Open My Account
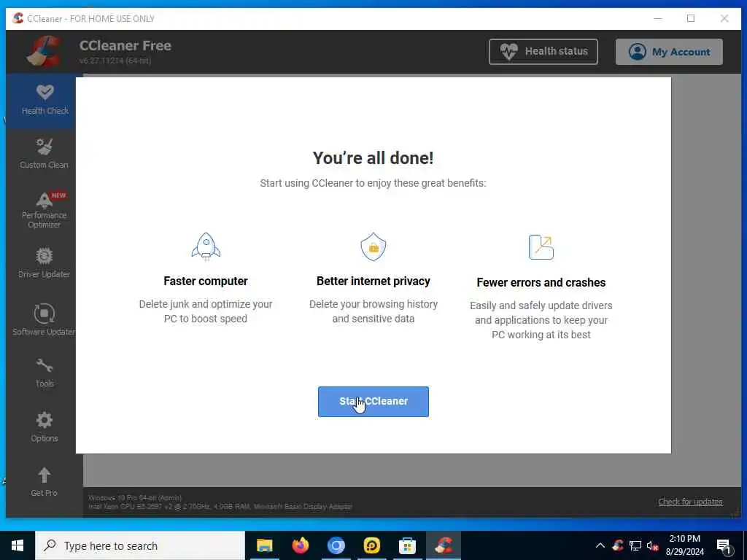The width and height of the screenshot is (747, 560). coord(669,52)
